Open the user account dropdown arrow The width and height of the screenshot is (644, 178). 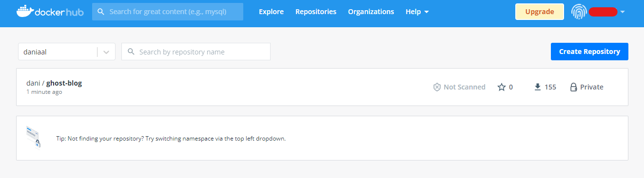pyautogui.click(x=623, y=12)
